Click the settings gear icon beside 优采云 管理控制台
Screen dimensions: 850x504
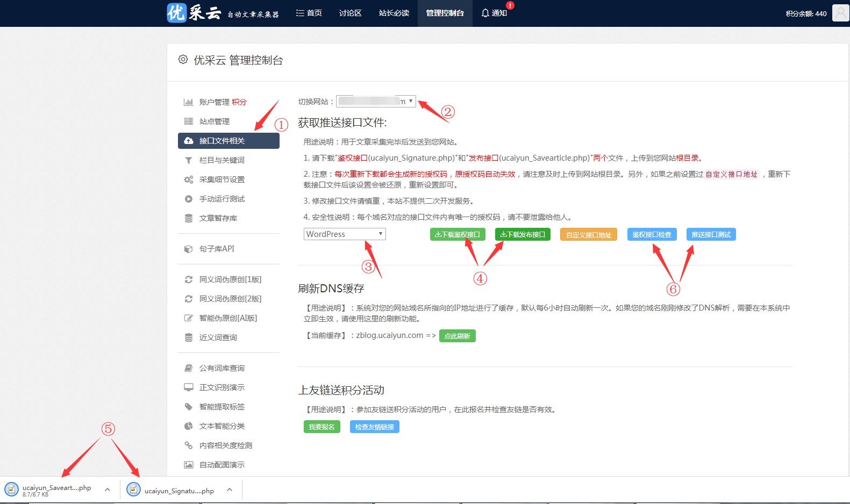click(183, 60)
